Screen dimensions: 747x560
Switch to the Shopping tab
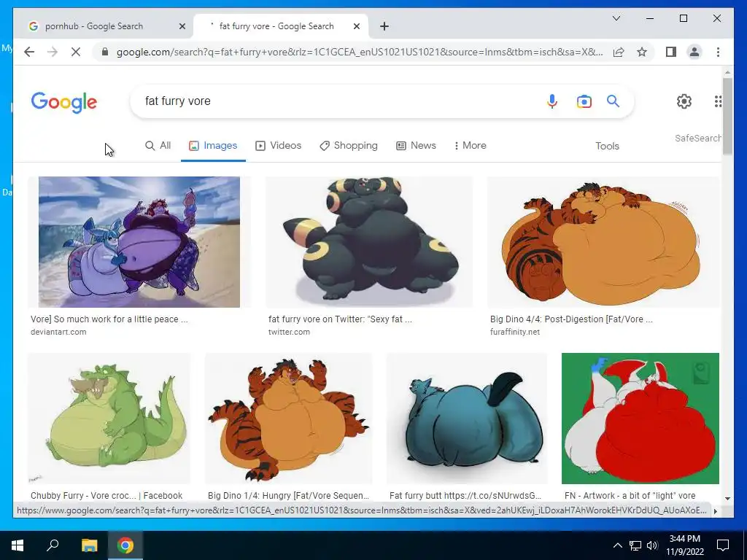(349, 146)
